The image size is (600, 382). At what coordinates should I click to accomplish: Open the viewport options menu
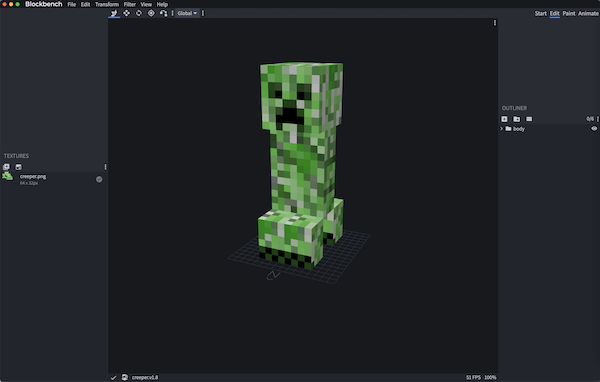[x=495, y=23]
